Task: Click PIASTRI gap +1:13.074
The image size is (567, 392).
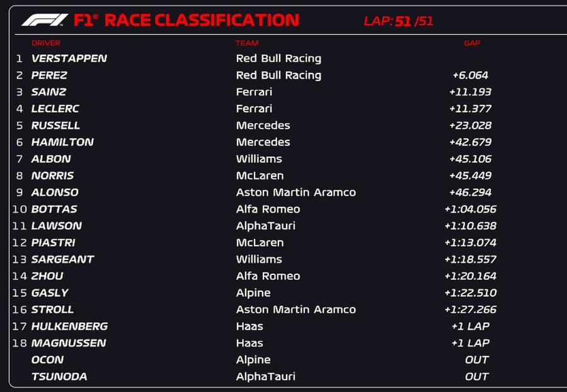Action: 471,242
